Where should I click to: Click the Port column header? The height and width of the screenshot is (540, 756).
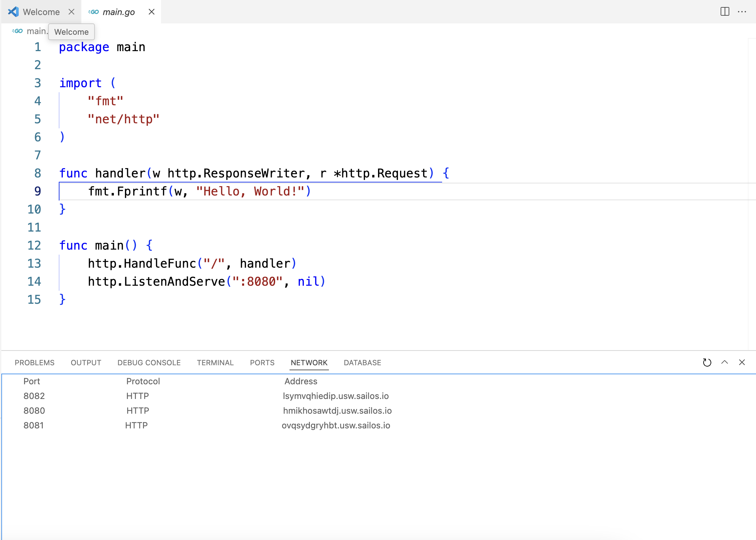[32, 381]
